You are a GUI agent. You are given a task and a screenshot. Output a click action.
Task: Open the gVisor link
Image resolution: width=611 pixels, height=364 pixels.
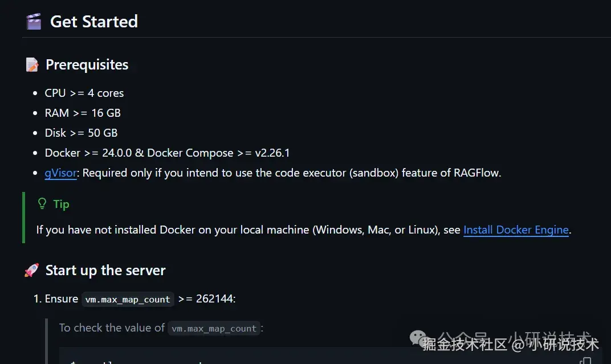point(60,173)
